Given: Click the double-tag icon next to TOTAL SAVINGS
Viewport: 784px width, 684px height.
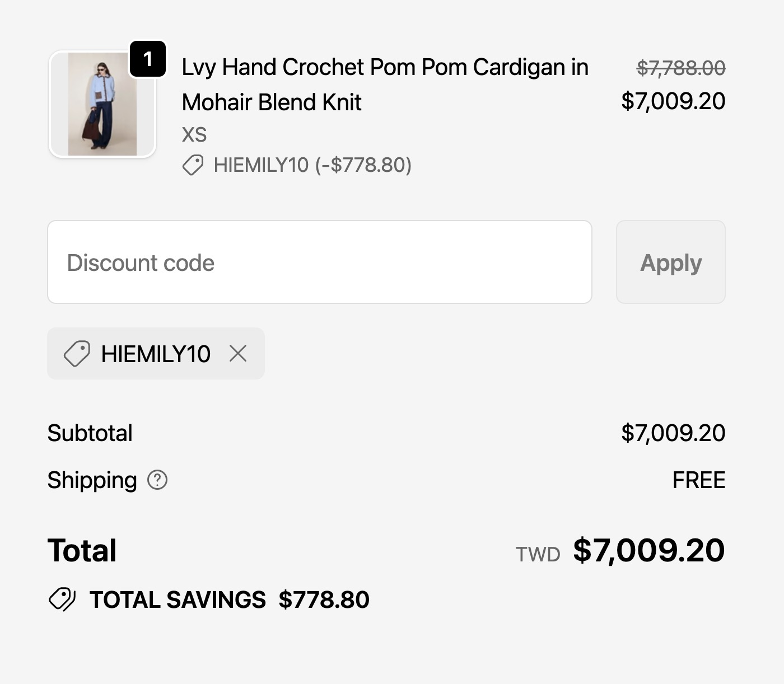Looking at the screenshot, I should pos(62,599).
